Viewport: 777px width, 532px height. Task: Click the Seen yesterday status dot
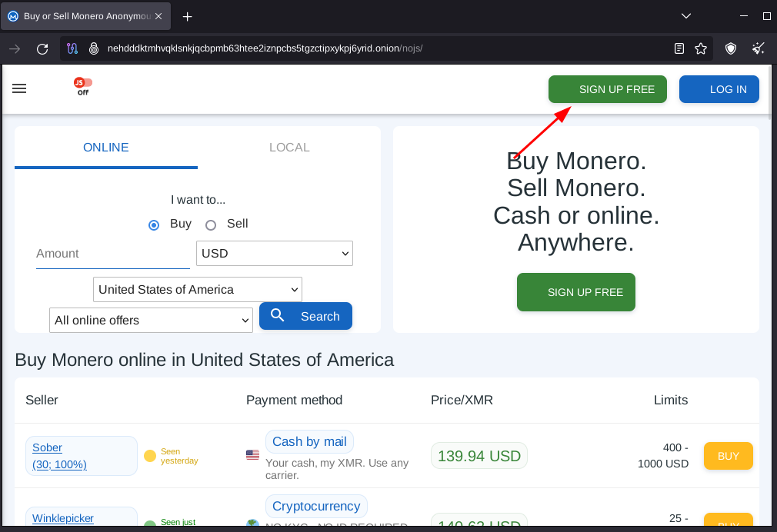tap(150, 456)
